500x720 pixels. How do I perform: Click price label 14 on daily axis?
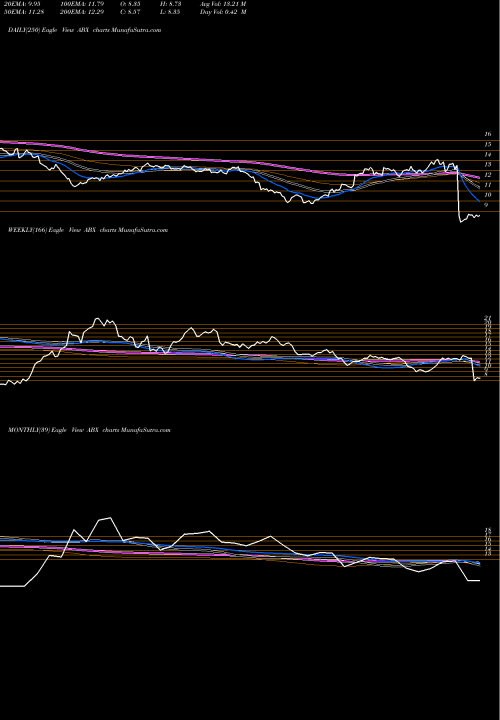coord(488,155)
